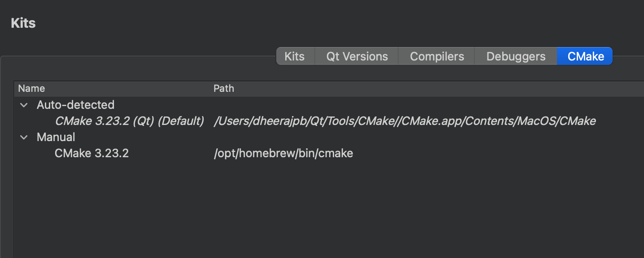Sort entries by the Path column header
644x258 pixels.
click(x=224, y=88)
